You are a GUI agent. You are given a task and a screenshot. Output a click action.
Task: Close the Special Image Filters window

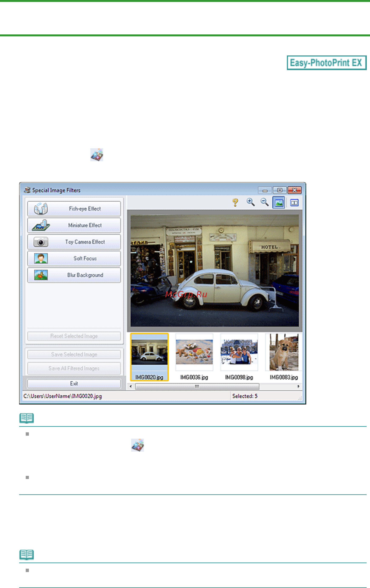(294, 190)
